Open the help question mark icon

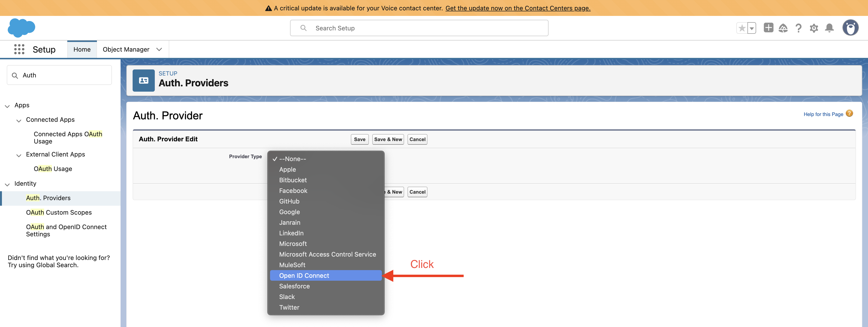point(798,28)
